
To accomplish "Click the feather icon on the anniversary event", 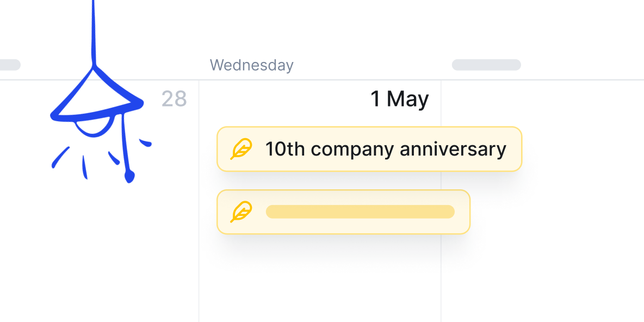I will pos(241,149).
